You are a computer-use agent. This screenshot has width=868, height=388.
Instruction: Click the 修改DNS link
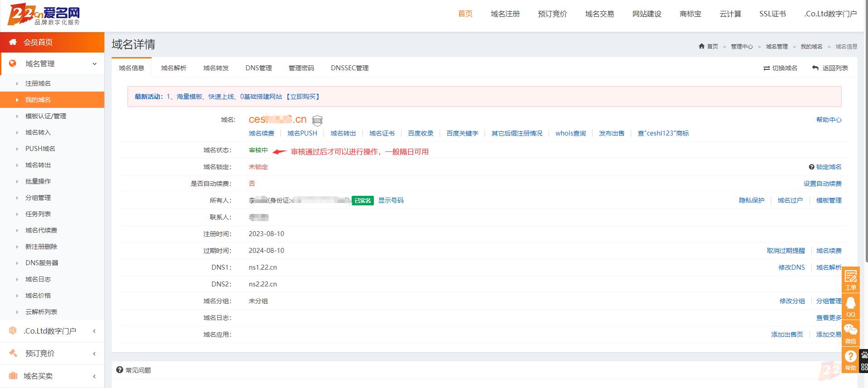tap(791, 267)
